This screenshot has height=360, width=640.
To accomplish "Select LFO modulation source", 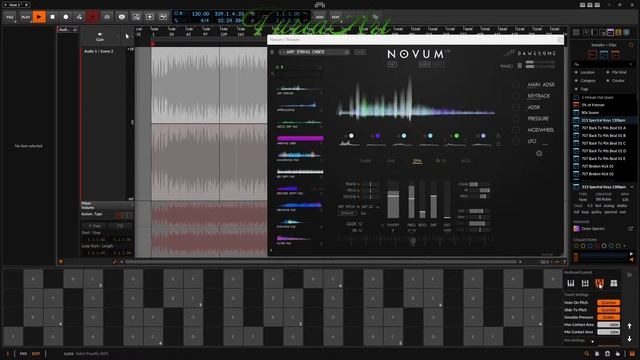I will 531,141.
